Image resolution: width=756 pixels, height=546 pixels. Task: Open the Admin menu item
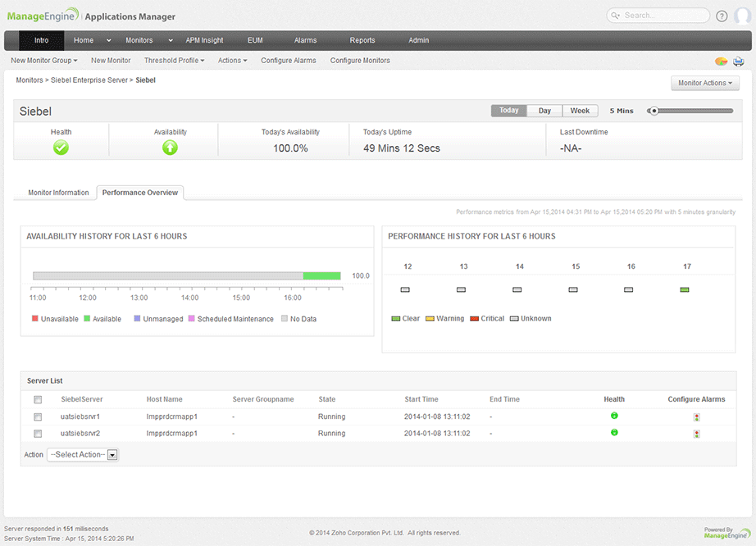418,40
